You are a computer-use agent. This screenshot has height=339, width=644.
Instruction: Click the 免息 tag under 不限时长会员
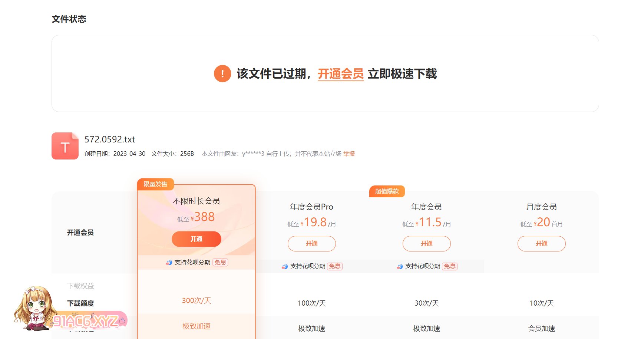(220, 263)
